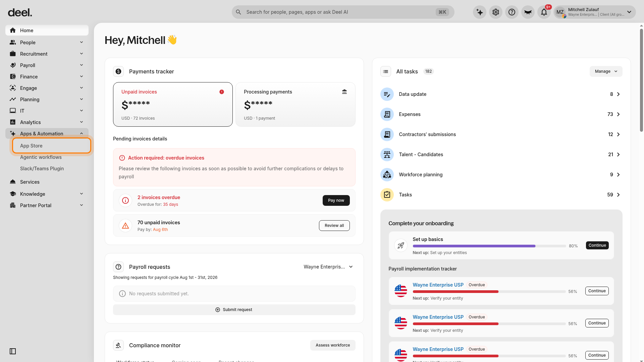The image size is (644, 362).
Task: Open the Expenses row chevron showing 73
Action: pyautogui.click(x=618, y=114)
